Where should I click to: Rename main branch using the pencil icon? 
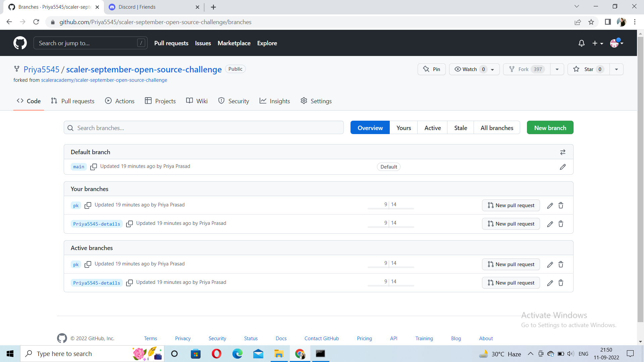(563, 167)
